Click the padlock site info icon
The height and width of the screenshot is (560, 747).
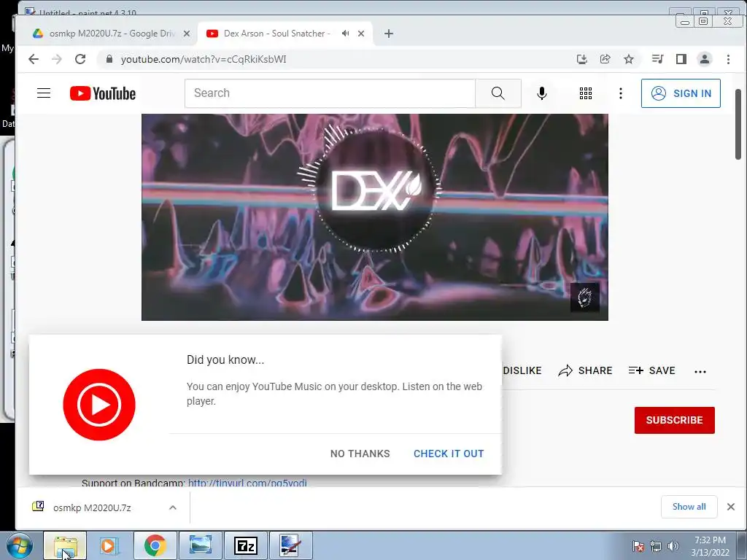[x=109, y=59]
